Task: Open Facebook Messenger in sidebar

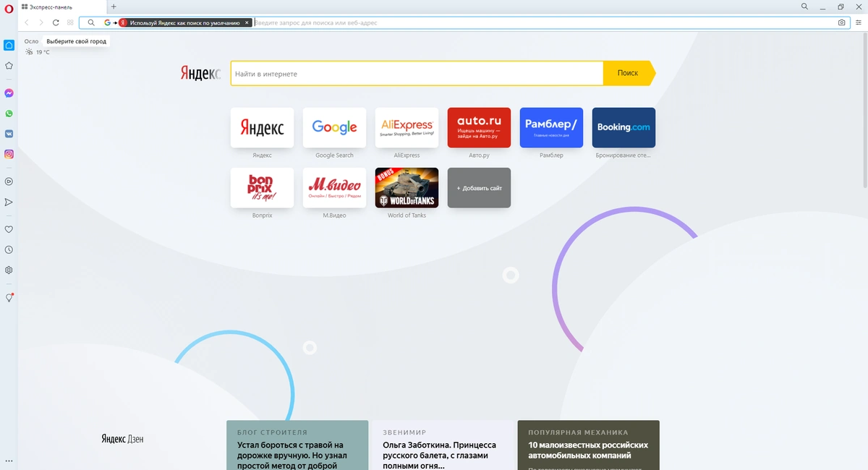Action: click(9, 93)
